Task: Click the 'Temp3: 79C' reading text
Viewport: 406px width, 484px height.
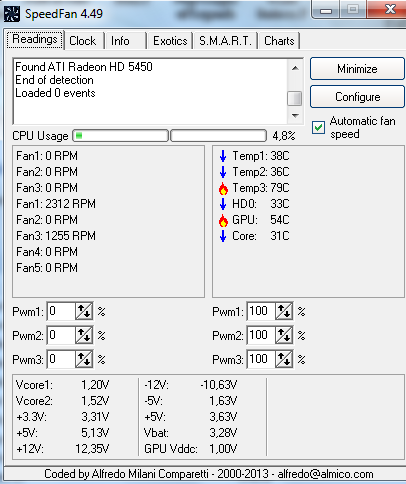Action: click(261, 188)
